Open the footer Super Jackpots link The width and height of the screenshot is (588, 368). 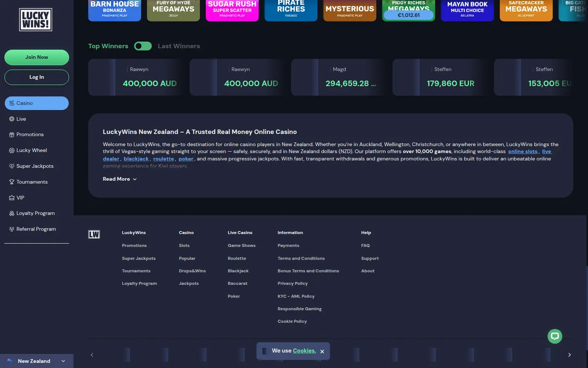(x=138, y=258)
